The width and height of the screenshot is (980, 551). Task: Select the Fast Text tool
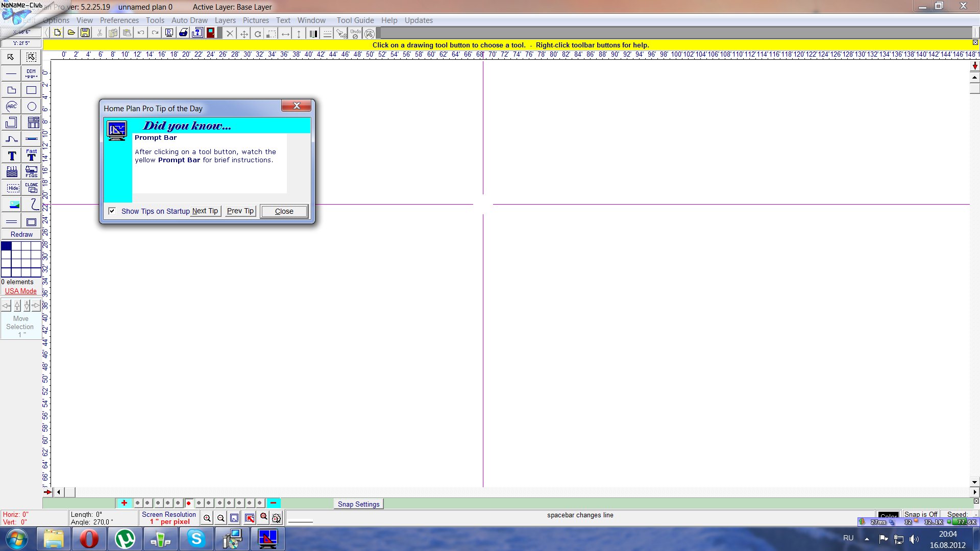(32, 155)
